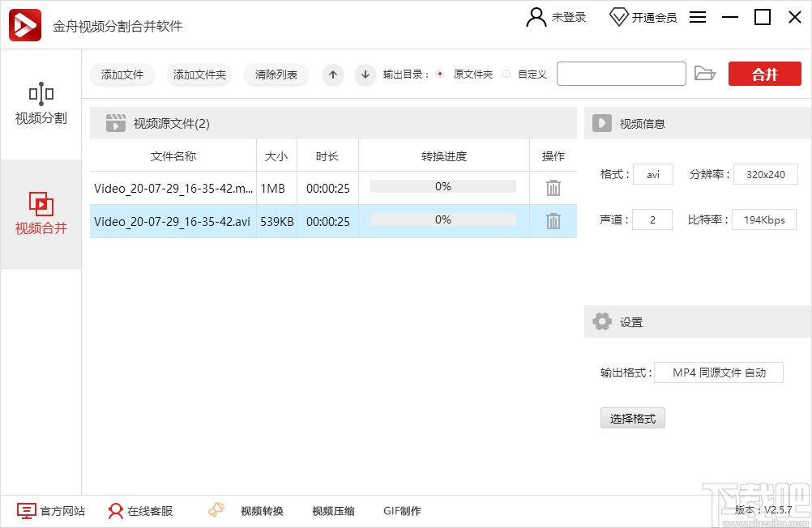Click the official website monitor icon
Screen dimensions: 812x528
[x=27, y=511]
